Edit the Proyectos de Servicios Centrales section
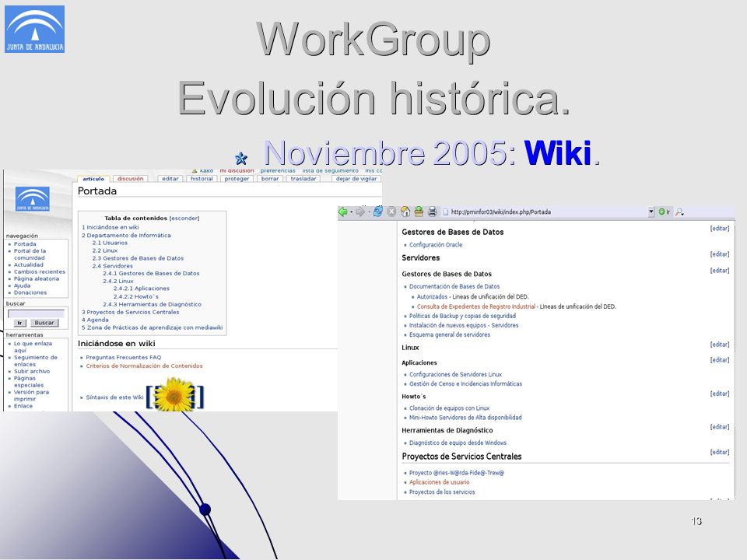Viewport: 747px width, 560px height. [x=719, y=452]
